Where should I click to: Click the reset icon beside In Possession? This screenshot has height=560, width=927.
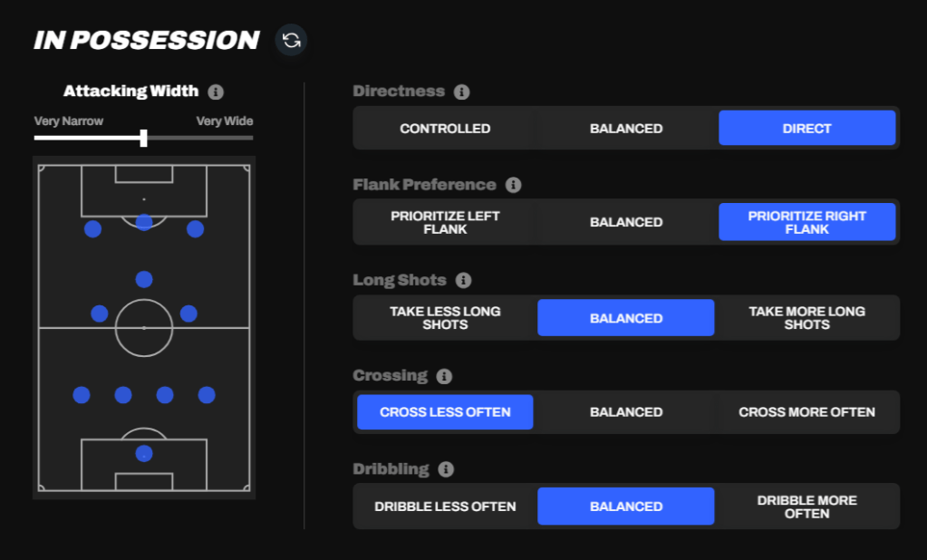tap(292, 40)
